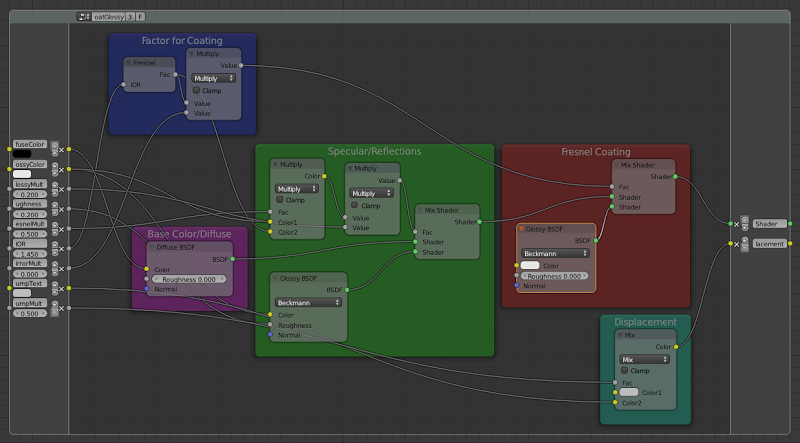Image resolution: width=800 pixels, height=443 pixels.
Task: Toggle Clamp on the Multiply color node
Action: click(280, 200)
